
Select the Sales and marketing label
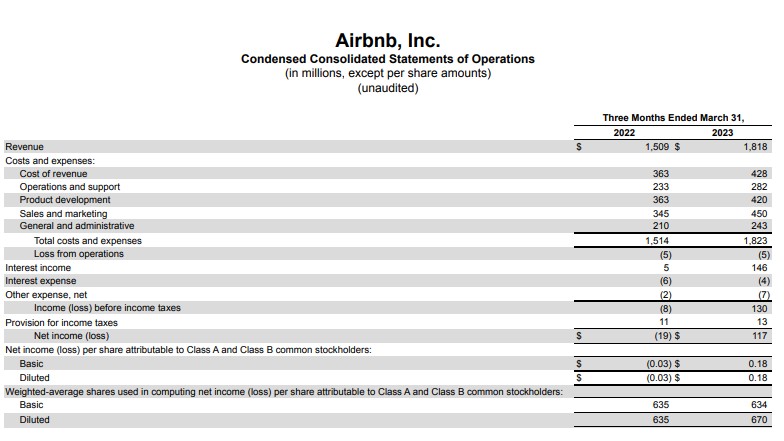[63, 213]
